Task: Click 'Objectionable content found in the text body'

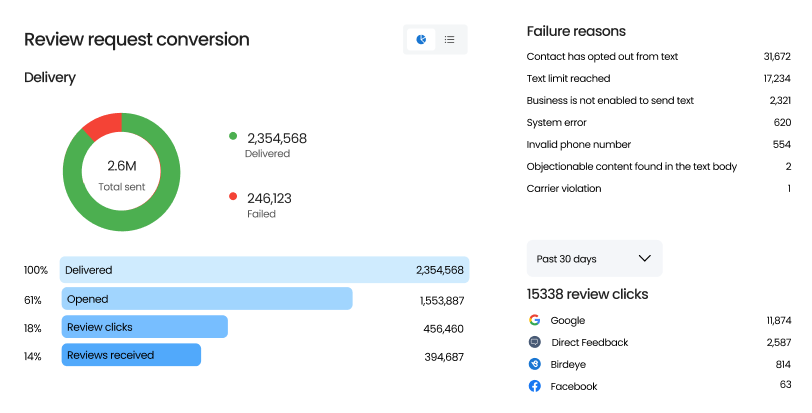Action: 632,166
